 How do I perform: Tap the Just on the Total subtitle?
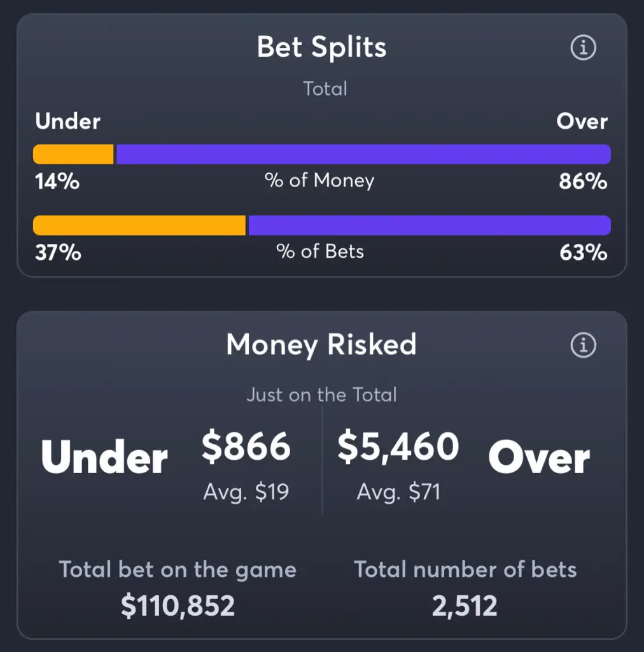(321, 395)
